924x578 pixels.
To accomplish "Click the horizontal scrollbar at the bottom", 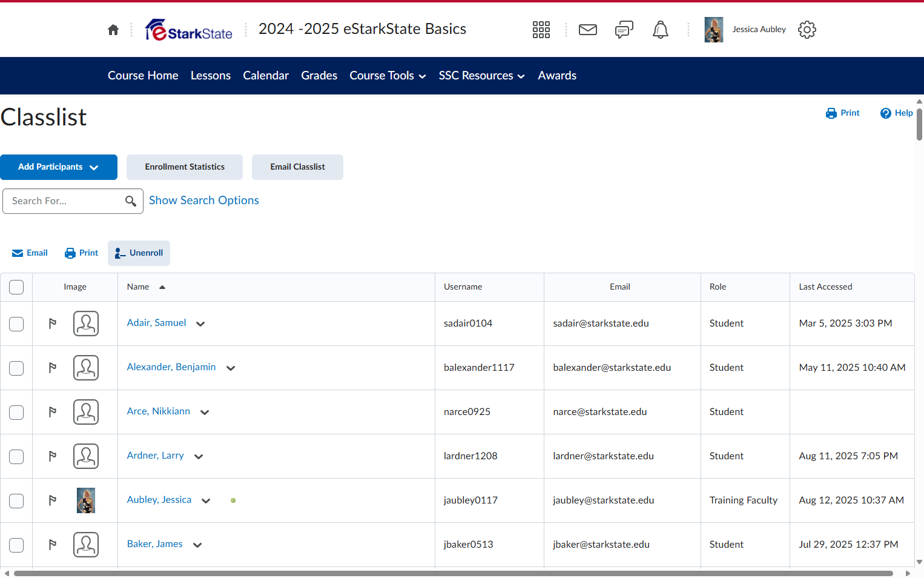I will click(x=453, y=573).
